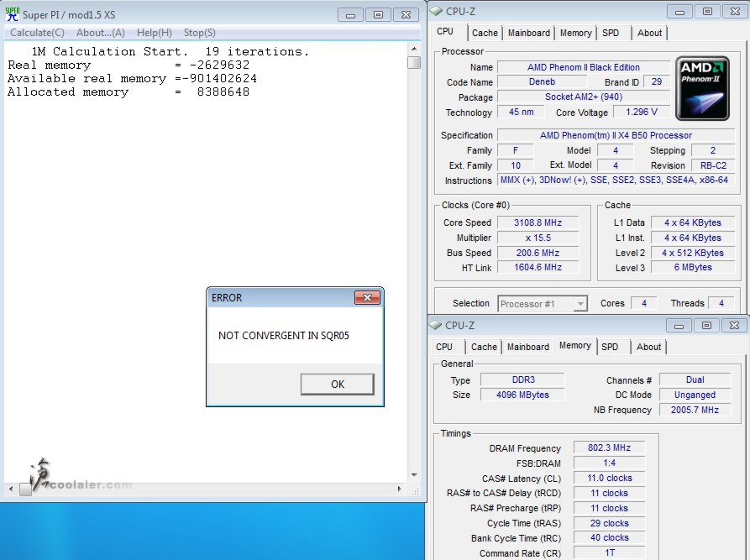Click the Level 2 cache value '4 x 512 KBytes'
This screenshot has height=560, width=750.
(x=693, y=253)
